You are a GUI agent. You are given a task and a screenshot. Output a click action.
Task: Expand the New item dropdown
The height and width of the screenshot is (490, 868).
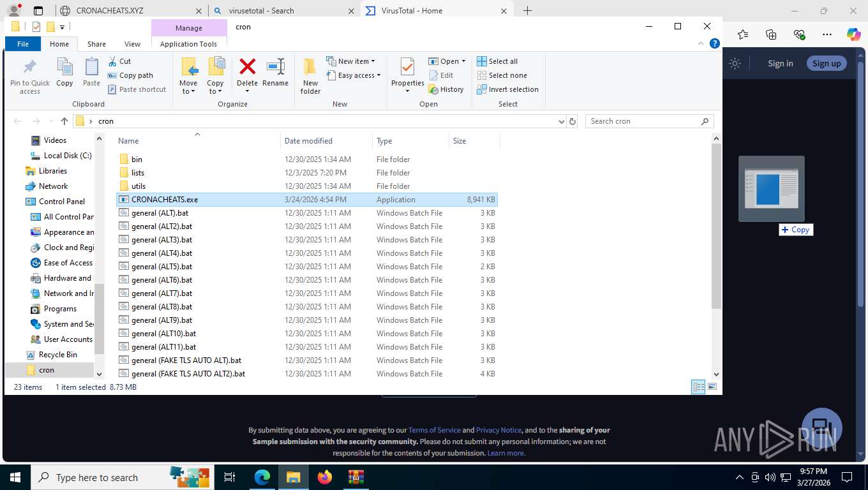pyautogui.click(x=350, y=61)
